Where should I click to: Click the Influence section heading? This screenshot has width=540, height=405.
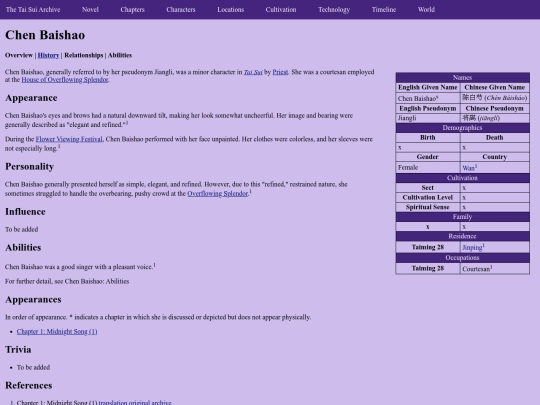coord(25,212)
